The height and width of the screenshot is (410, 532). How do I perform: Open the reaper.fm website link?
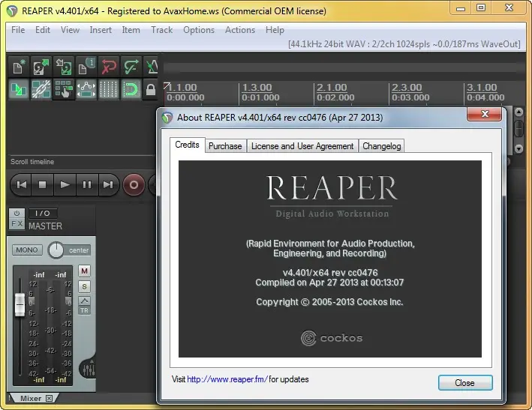tap(227, 379)
